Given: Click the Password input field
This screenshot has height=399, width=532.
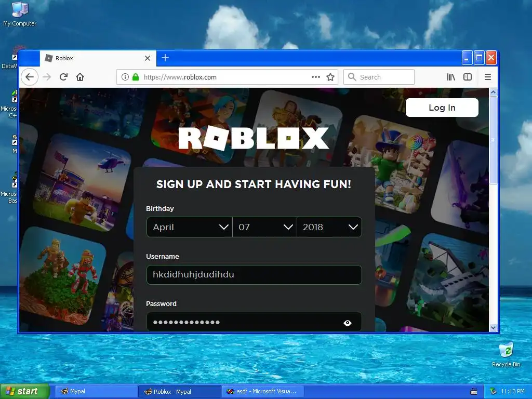Looking at the screenshot, I should point(254,322).
